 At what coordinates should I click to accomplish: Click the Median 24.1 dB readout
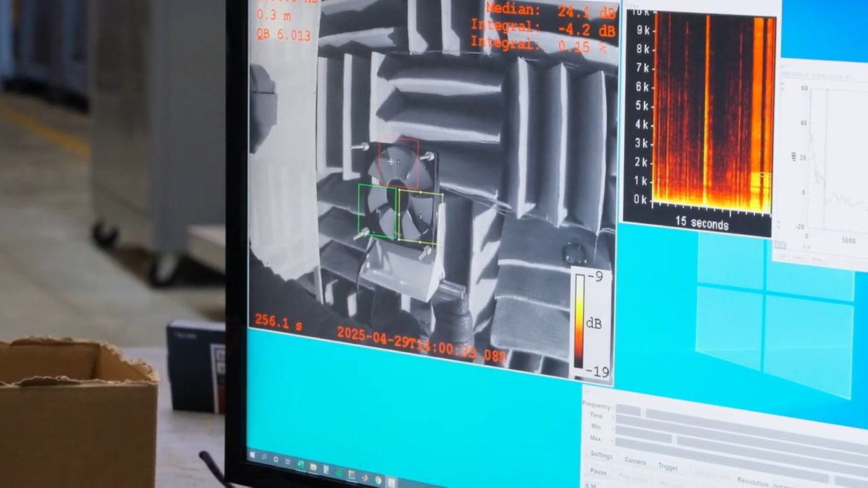[x=550, y=11]
